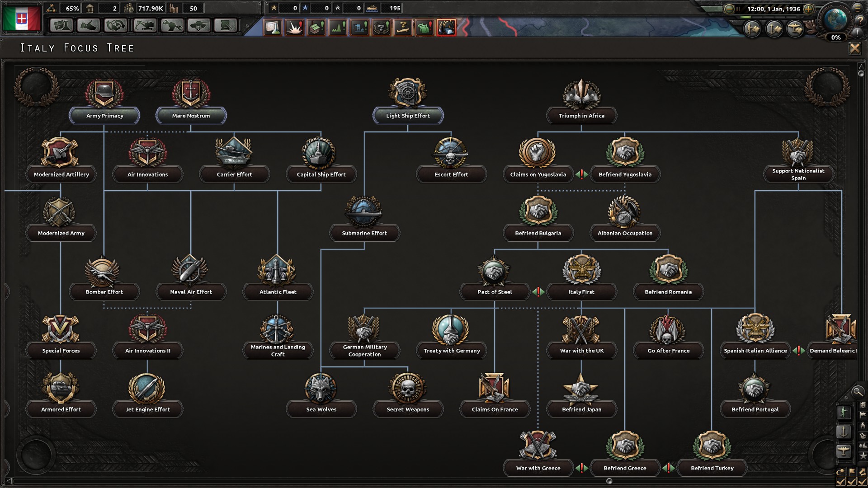Open the Trade crates button

(x=116, y=26)
